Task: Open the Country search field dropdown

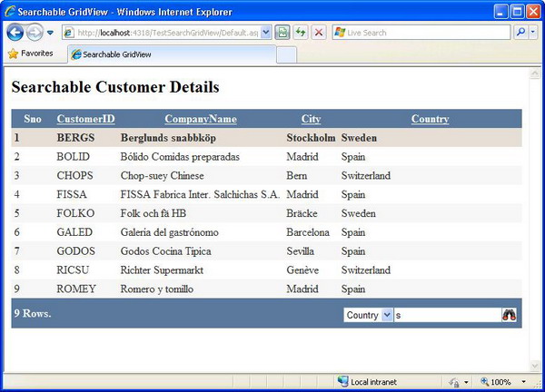Action: pos(387,315)
